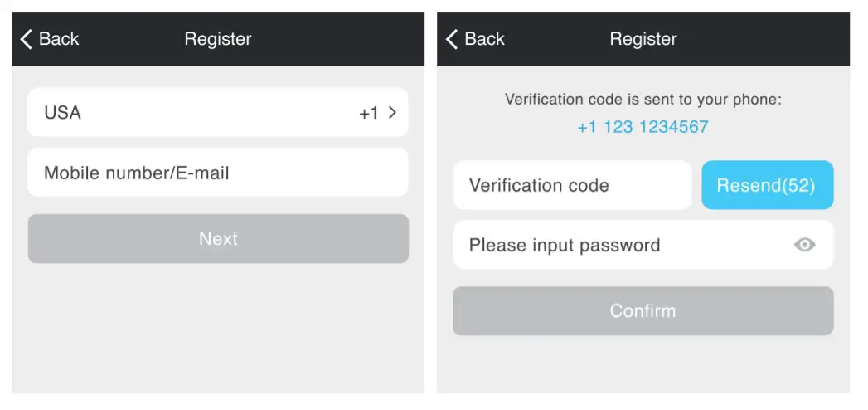Viewport: 868px width, 410px height.
Task: Show password with the eye icon
Action: pos(804,245)
